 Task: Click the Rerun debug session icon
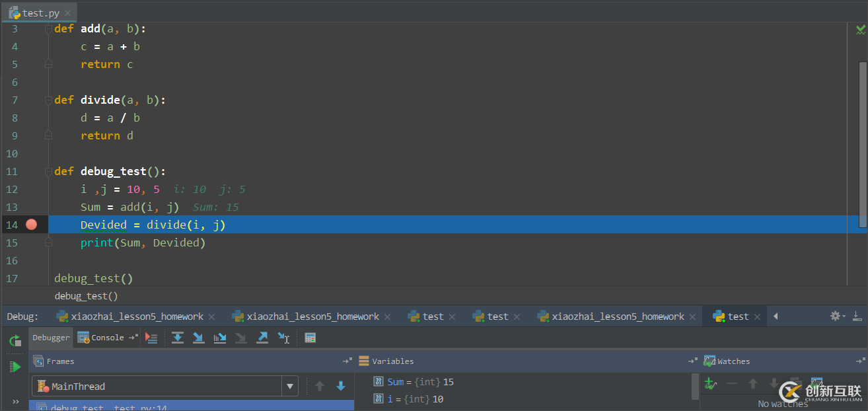[15, 341]
